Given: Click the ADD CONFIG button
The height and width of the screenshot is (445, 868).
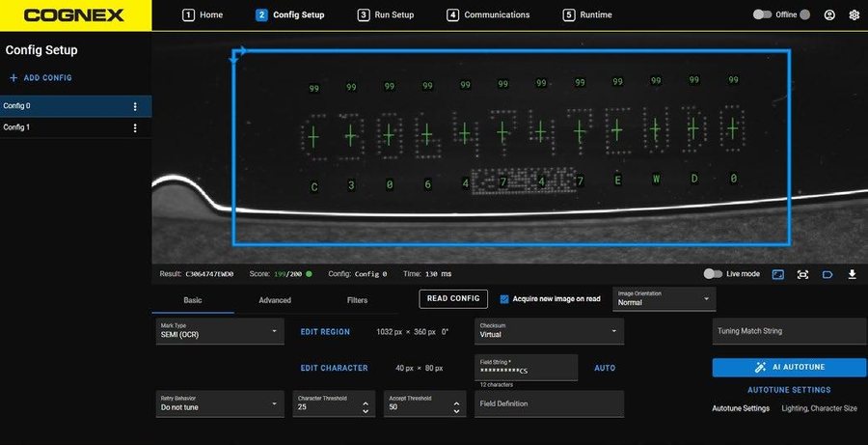Looking at the screenshot, I should [x=41, y=78].
